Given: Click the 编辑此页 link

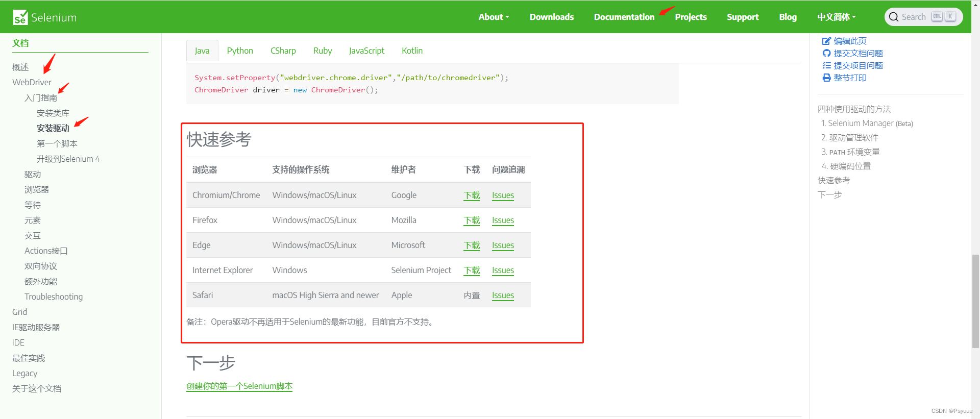Looking at the screenshot, I should tap(850, 41).
